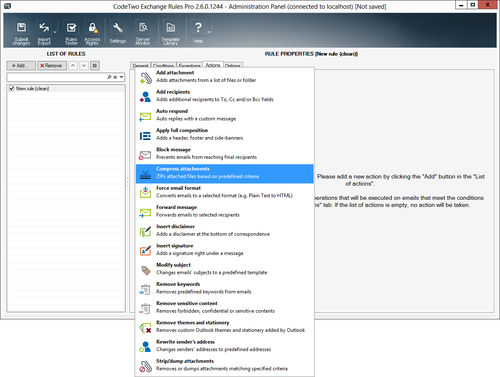The image size is (500, 377).
Task: Choose Rewrite sender's address action
Action: coord(225,346)
